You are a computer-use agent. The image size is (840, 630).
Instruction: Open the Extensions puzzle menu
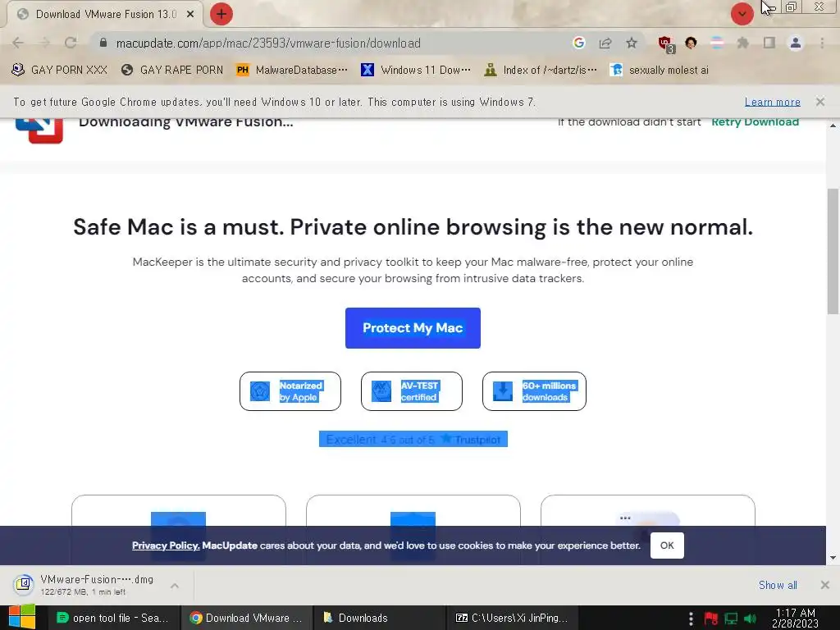[x=743, y=43]
